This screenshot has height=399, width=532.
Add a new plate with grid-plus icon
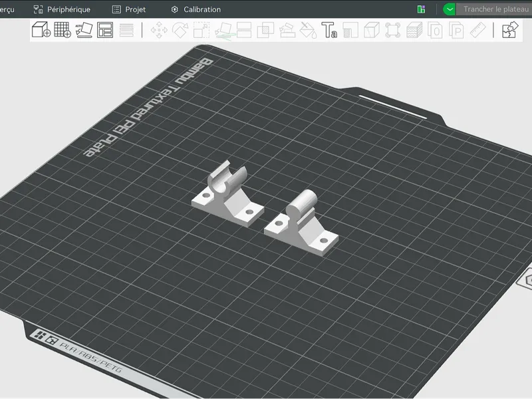pyautogui.click(x=63, y=30)
